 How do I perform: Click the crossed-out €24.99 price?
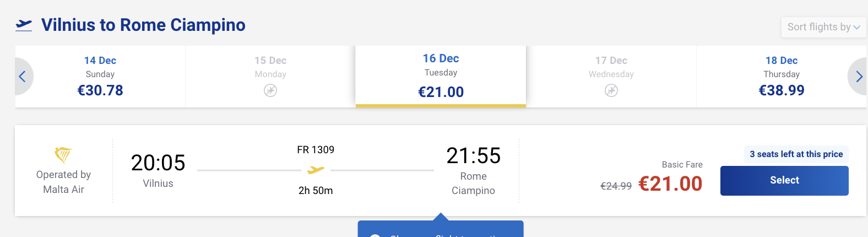tap(616, 186)
